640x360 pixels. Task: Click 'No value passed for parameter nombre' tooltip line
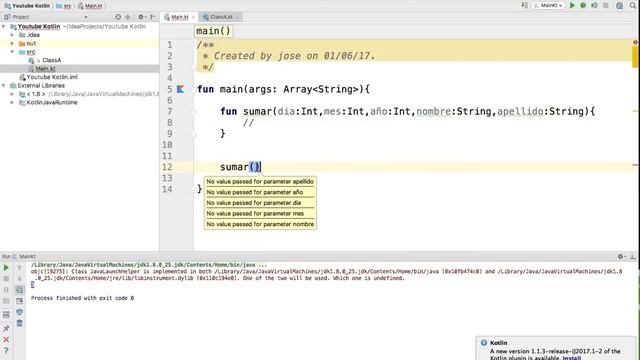tap(260, 224)
